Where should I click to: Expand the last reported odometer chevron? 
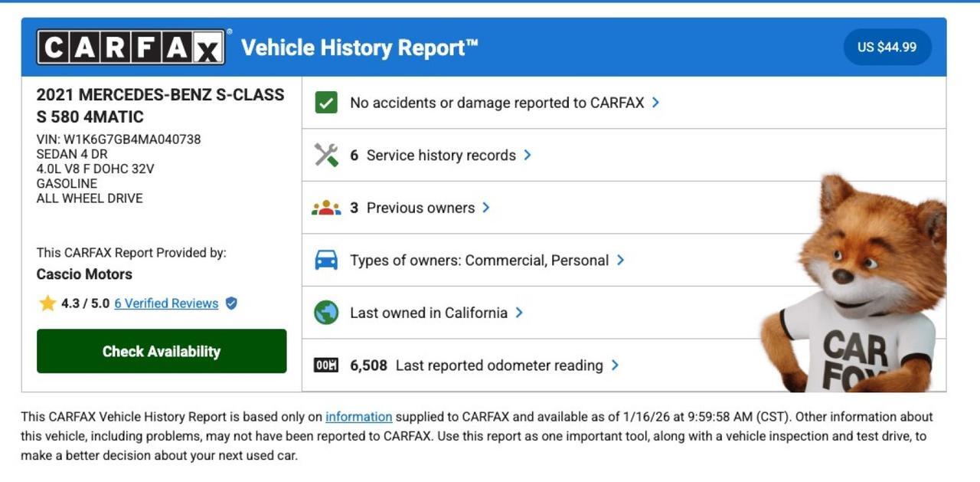point(615,366)
